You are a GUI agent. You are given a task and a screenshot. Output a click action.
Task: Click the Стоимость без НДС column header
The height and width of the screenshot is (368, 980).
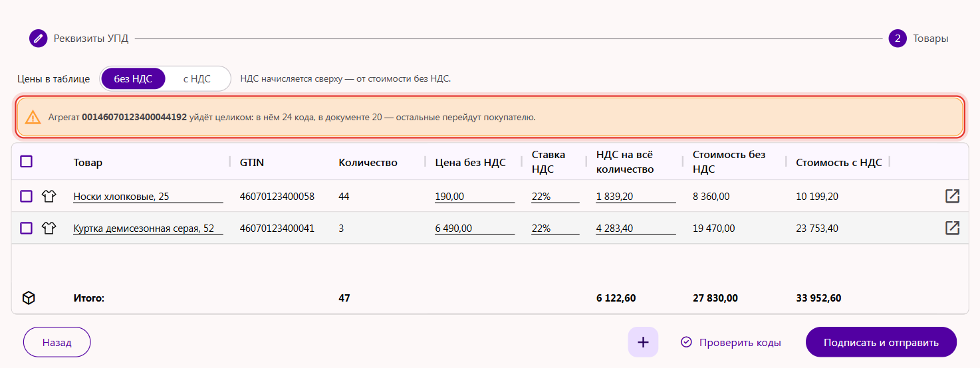click(x=729, y=161)
